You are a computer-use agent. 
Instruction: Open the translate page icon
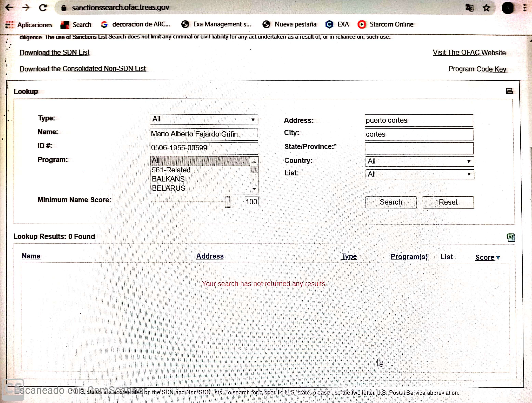[469, 8]
